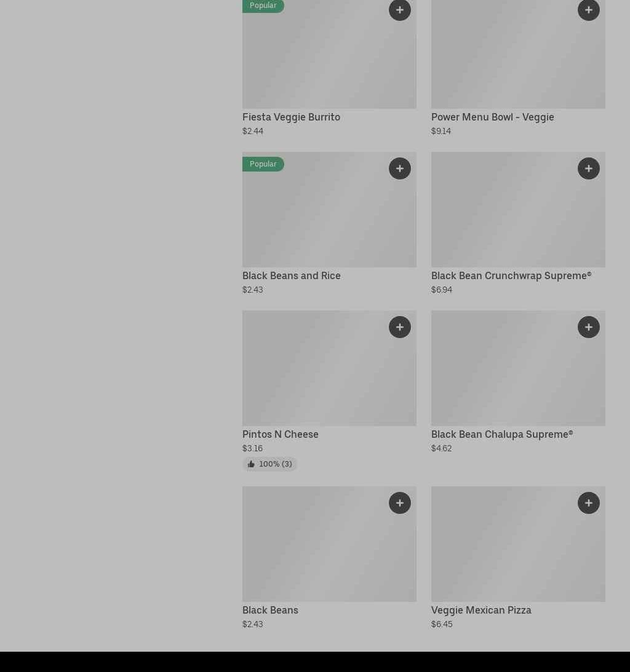View Pintos N Cheese 100% rating badge
This screenshot has height=672, width=630.
click(269, 464)
